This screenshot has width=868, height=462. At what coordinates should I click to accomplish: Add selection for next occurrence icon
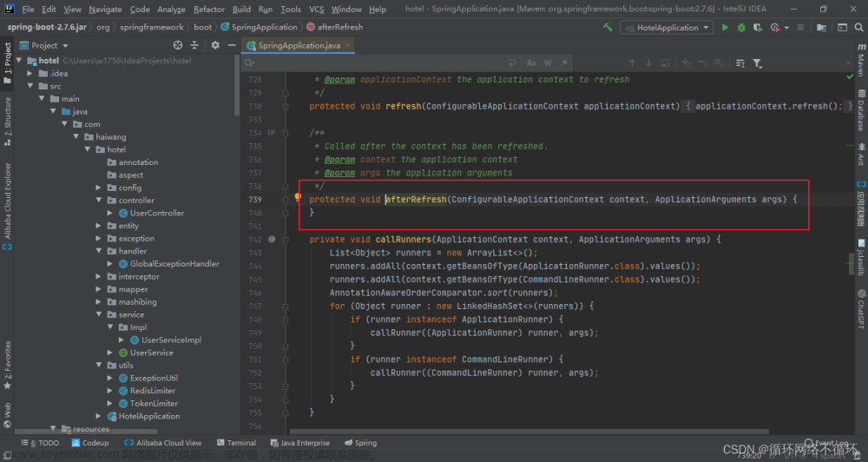tap(687, 63)
